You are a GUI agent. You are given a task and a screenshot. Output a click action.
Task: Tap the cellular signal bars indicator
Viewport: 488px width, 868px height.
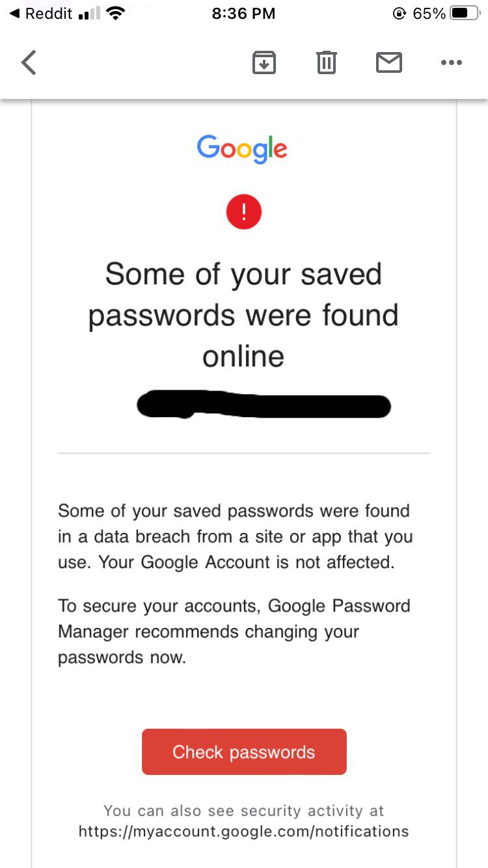pos(89,14)
